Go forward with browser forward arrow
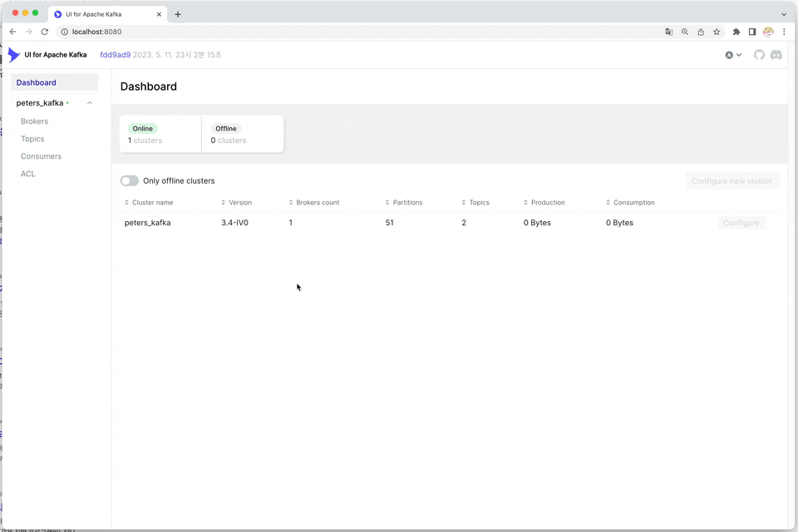This screenshot has width=798, height=532. tap(28, 32)
